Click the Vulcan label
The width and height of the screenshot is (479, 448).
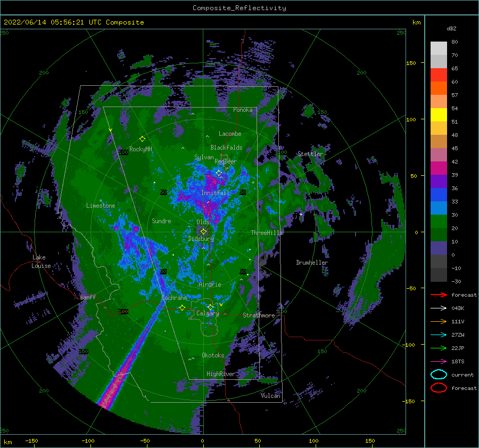(270, 396)
